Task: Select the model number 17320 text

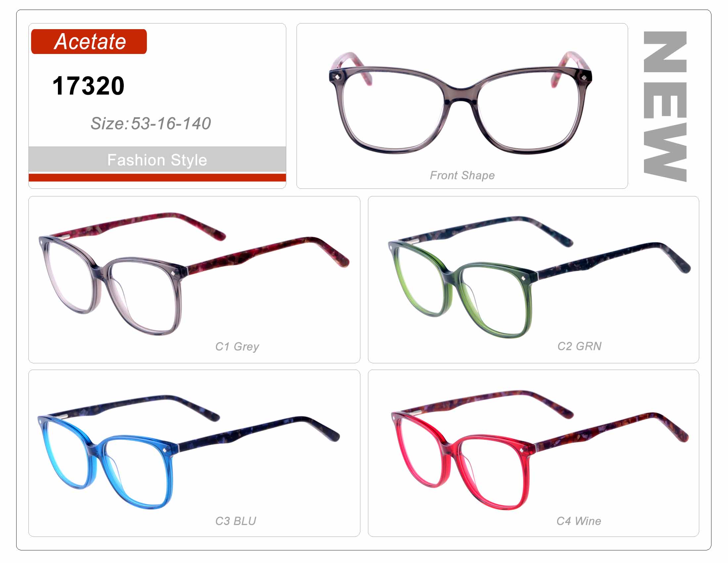Action: 88,86
